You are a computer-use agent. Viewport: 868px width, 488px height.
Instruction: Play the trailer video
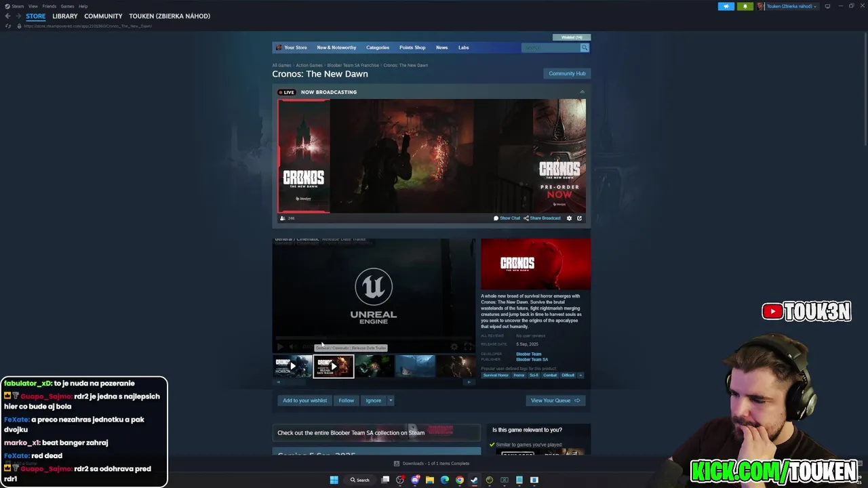coord(280,347)
